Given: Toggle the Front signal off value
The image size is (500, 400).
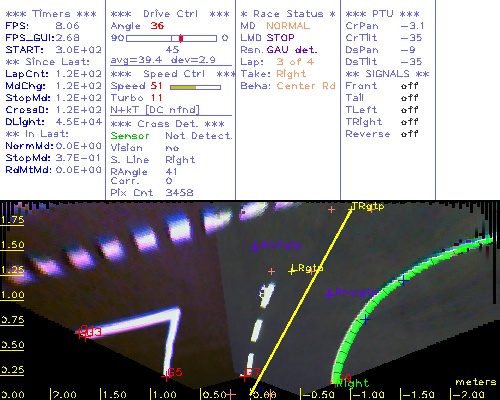Looking at the screenshot, I should (410, 86).
